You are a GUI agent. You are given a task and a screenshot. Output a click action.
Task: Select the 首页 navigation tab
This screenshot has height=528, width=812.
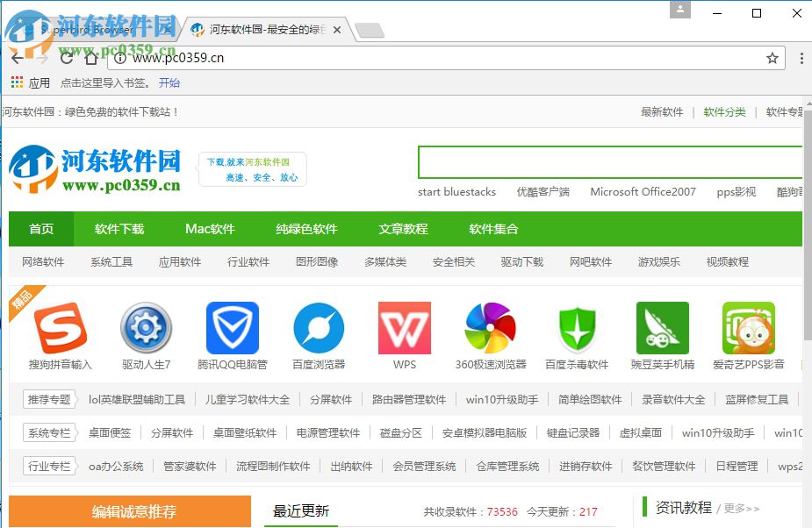[x=41, y=229]
